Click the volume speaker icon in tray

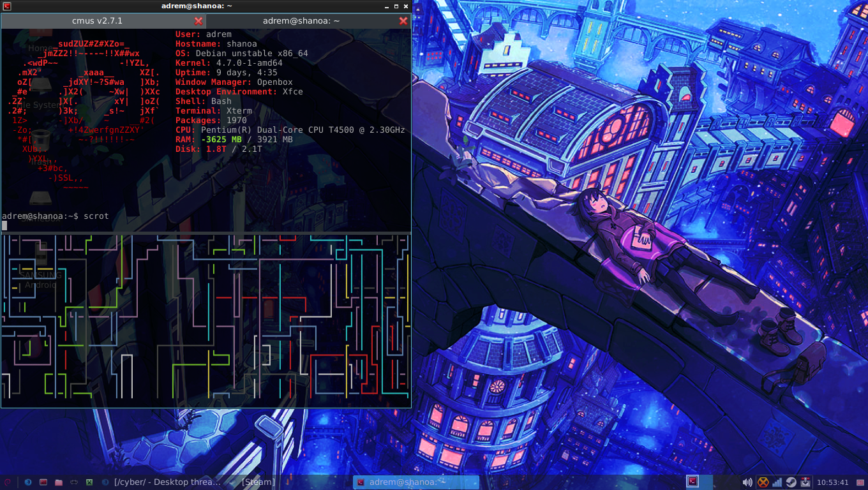point(747,482)
